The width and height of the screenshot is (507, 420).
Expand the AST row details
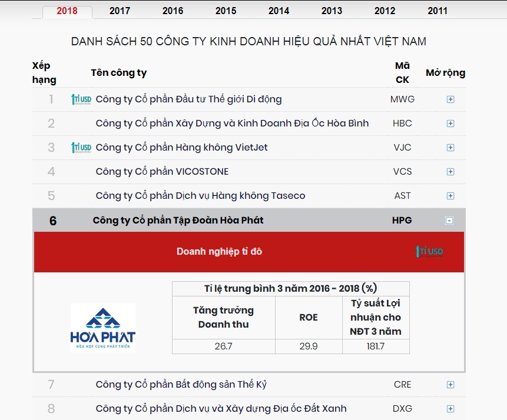tap(450, 196)
